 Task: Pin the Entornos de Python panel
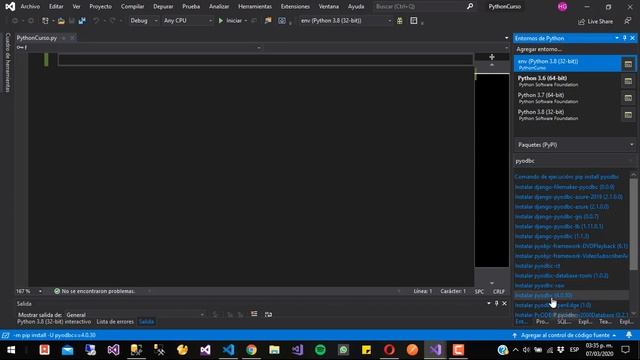[624, 38]
